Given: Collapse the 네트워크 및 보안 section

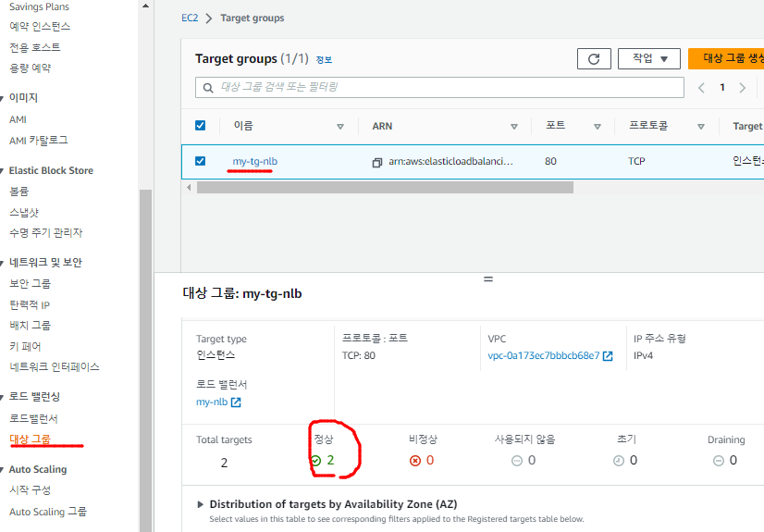Looking at the screenshot, I should pyautogui.click(x=2, y=264).
